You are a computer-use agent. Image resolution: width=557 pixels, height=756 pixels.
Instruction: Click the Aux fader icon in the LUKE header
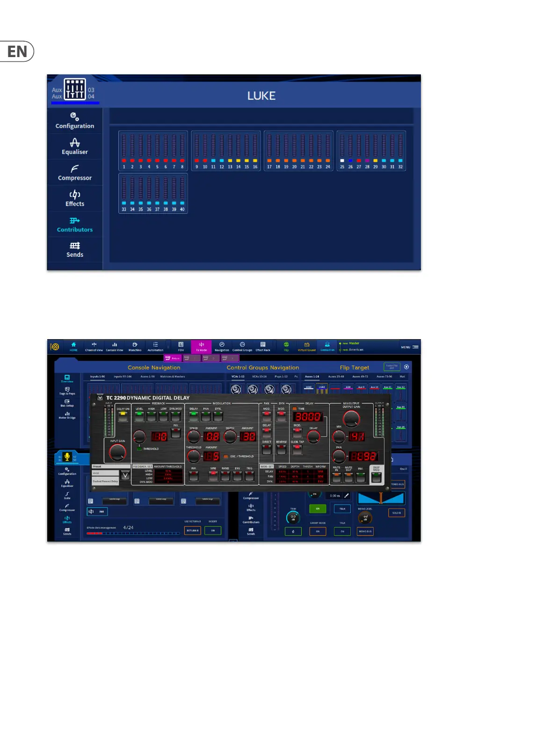point(75,89)
